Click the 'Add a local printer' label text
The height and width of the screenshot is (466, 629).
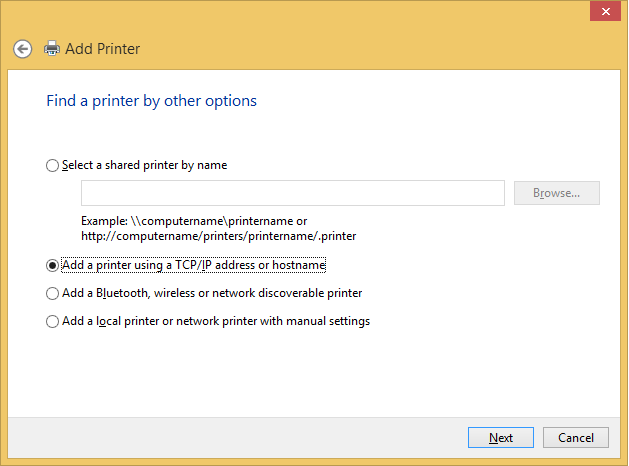pos(215,321)
